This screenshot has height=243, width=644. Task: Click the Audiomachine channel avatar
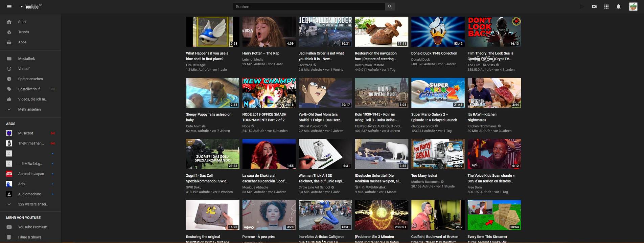9,194
